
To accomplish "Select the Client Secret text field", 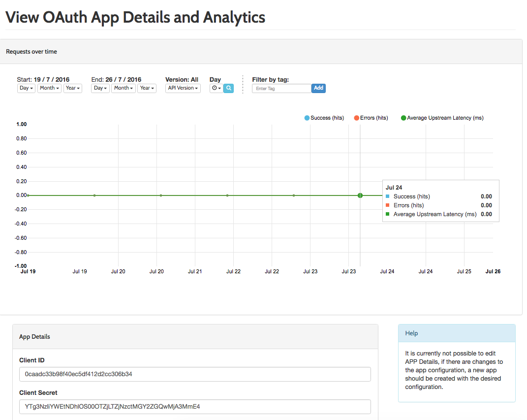I will tap(195, 406).
